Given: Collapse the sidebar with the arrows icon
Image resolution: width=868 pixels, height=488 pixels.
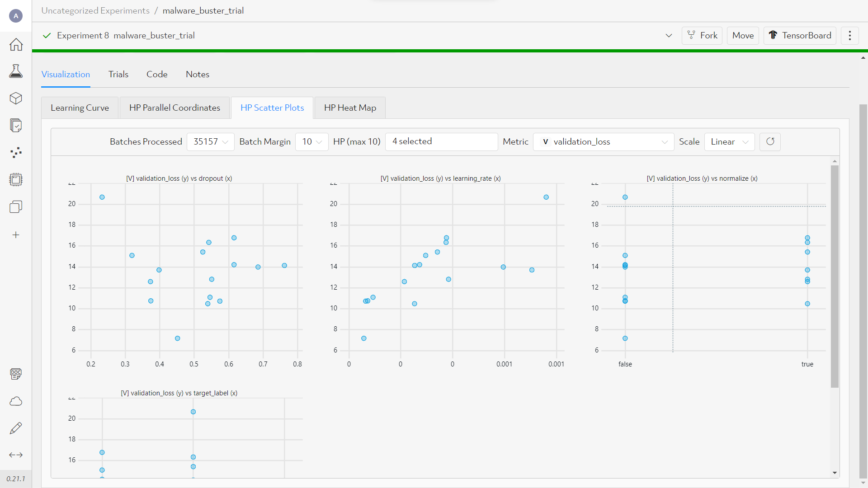Looking at the screenshot, I should click(16, 455).
